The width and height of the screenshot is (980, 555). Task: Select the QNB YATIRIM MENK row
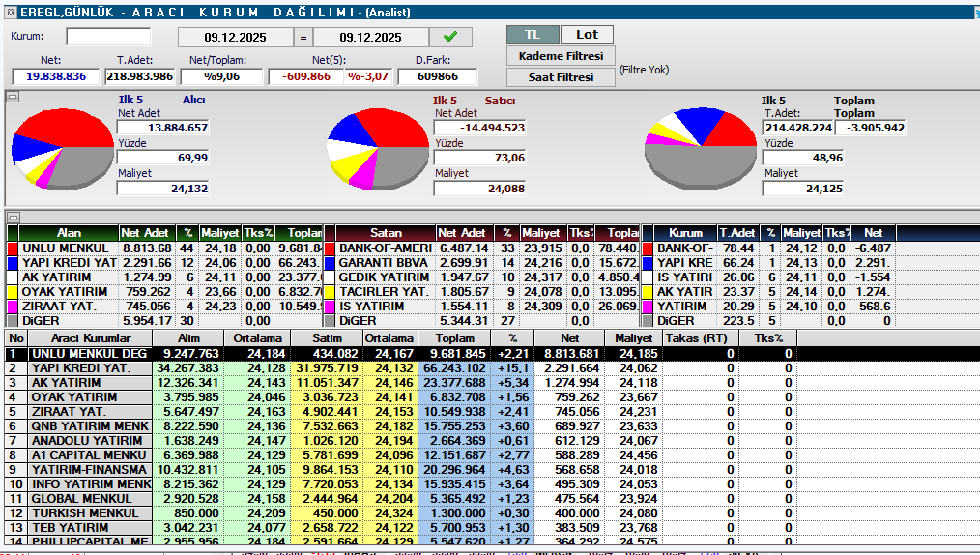[x=90, y=426]
